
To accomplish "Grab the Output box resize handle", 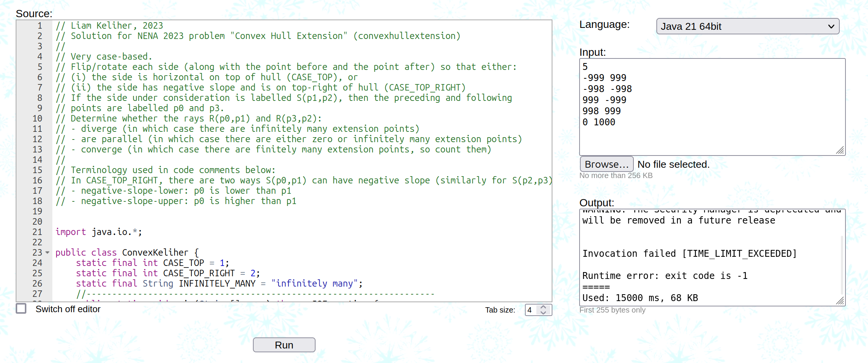I will click(x=840, y=301).
